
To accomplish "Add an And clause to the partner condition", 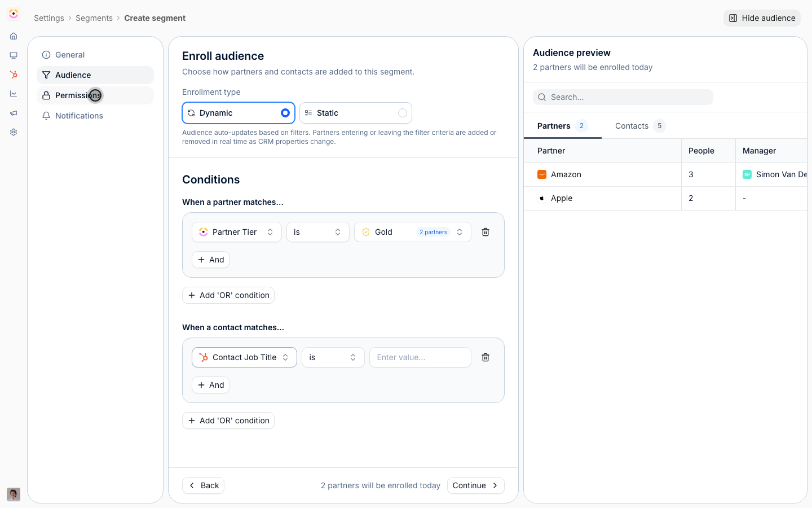I will point(210,260).
